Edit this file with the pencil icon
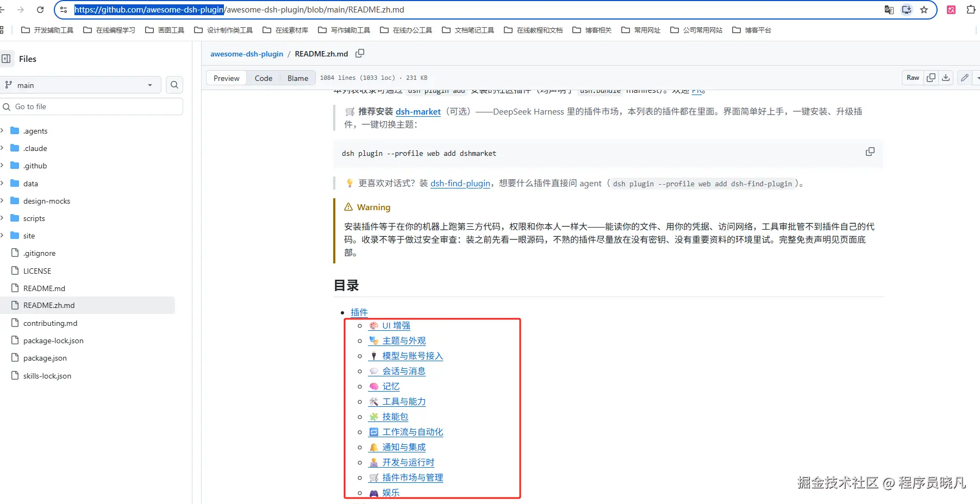Viewport: 980px width, 504px height. tap(964, 78)
